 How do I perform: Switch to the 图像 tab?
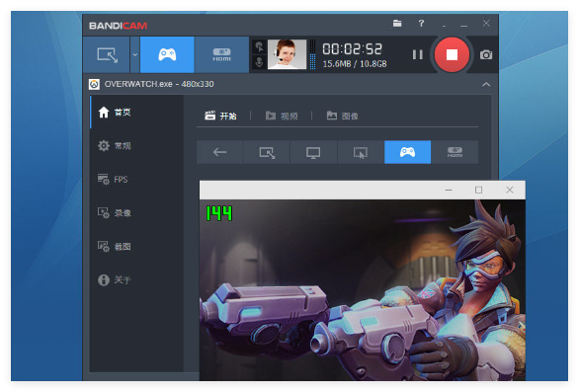[x=342, y=116]
